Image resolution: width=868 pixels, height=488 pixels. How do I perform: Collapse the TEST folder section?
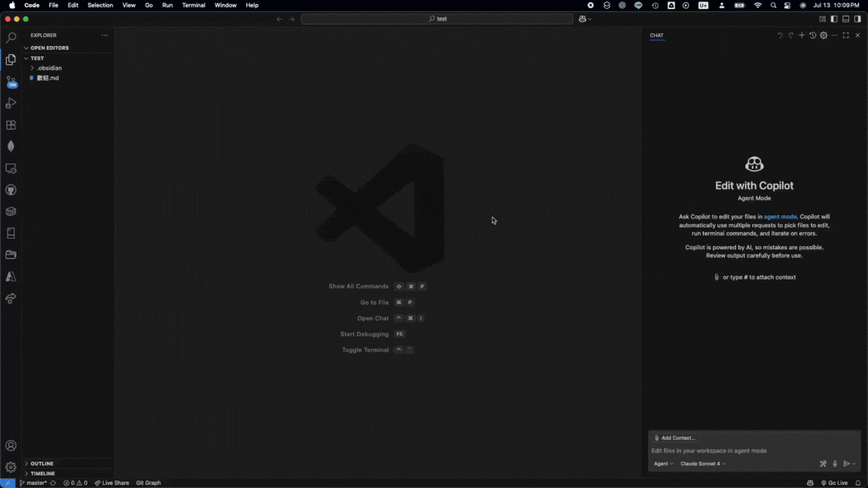point(35,58)
